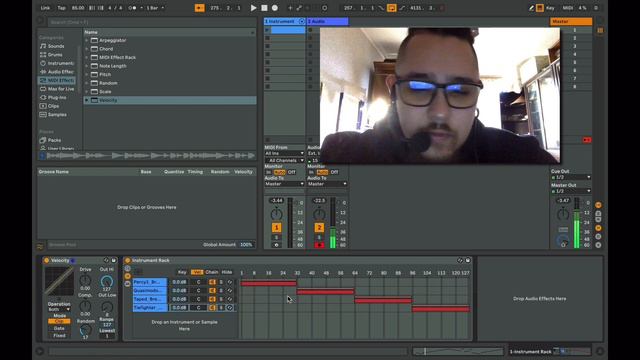This screenshot has height=360, width=640.
Task: Switch chain list to Chain tab
Action: tap(211, 272)
